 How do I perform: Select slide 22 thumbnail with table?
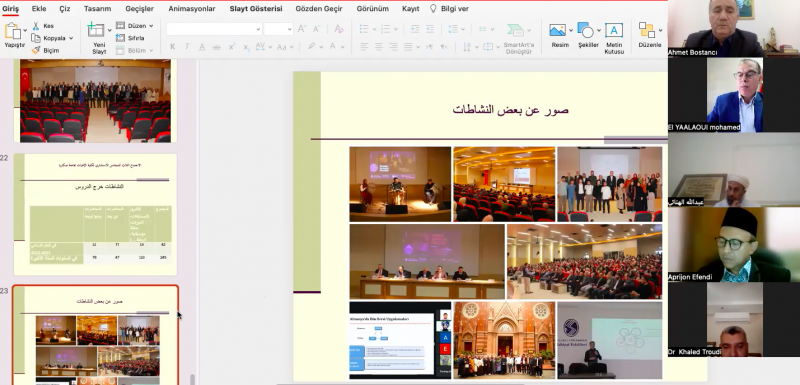click(95, 214)
